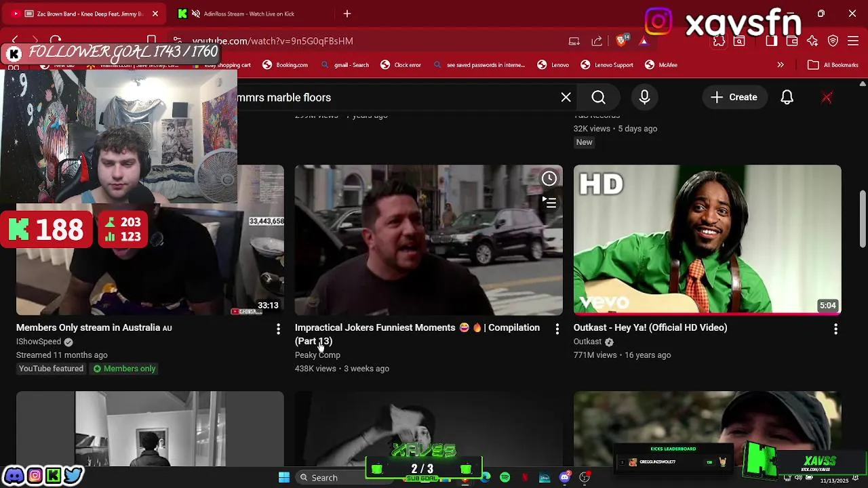The width and height of the screenshot is (868, 488).
Task: Open the Windows Start menu
Action: pos(284,478)
